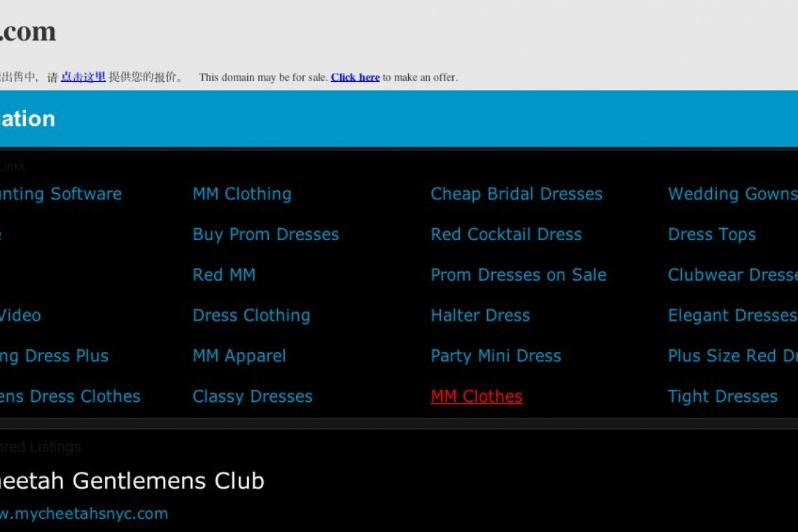Open the Tight Dresses link
The image size is (798, 532).
722,397
